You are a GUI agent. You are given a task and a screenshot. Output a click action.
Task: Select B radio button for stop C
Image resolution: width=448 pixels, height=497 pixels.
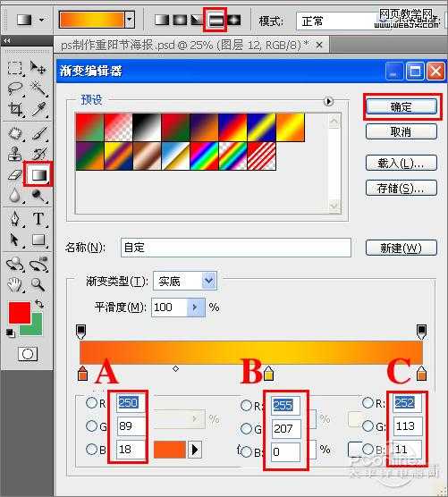(368, 449)
